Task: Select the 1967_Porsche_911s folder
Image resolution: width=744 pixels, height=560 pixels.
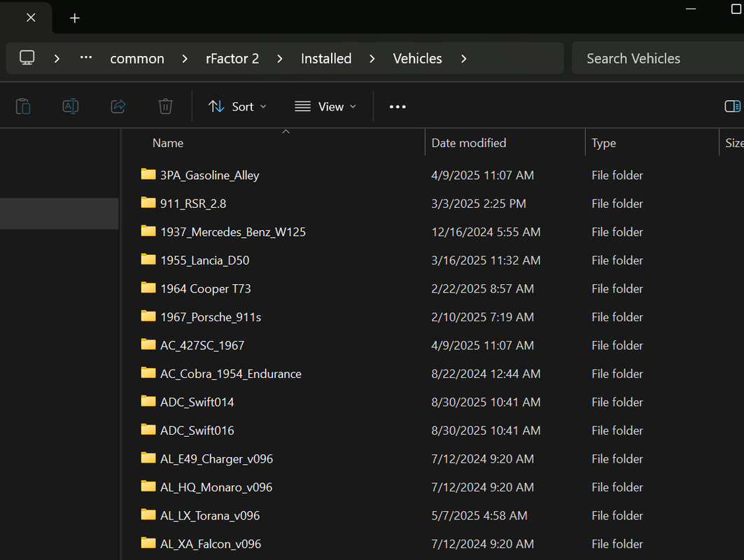Action: [211, 317]
